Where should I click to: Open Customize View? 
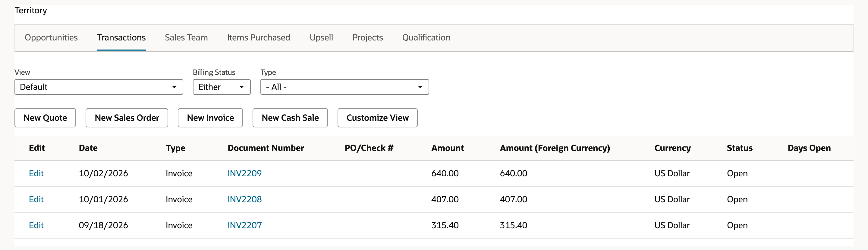(377, 118)
